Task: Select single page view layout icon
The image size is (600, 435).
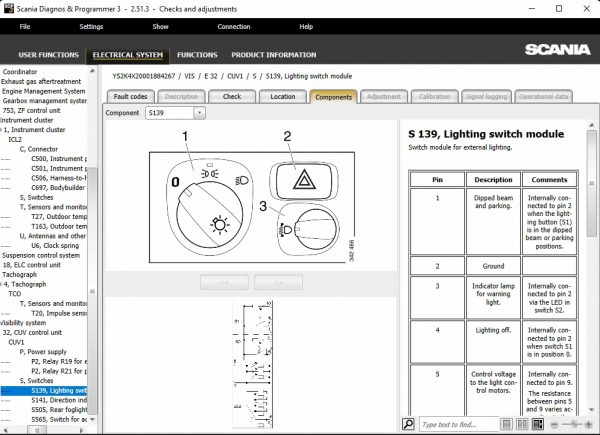Action: pos(506,424)
